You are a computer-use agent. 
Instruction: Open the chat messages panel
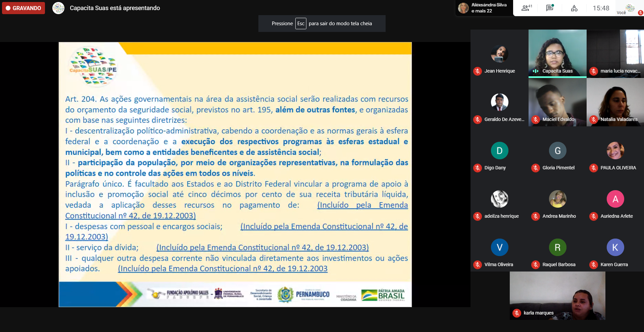click(550, 8)
